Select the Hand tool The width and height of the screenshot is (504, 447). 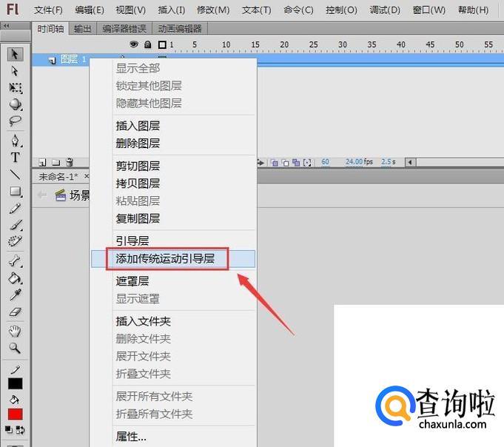[x=15, y=331]
